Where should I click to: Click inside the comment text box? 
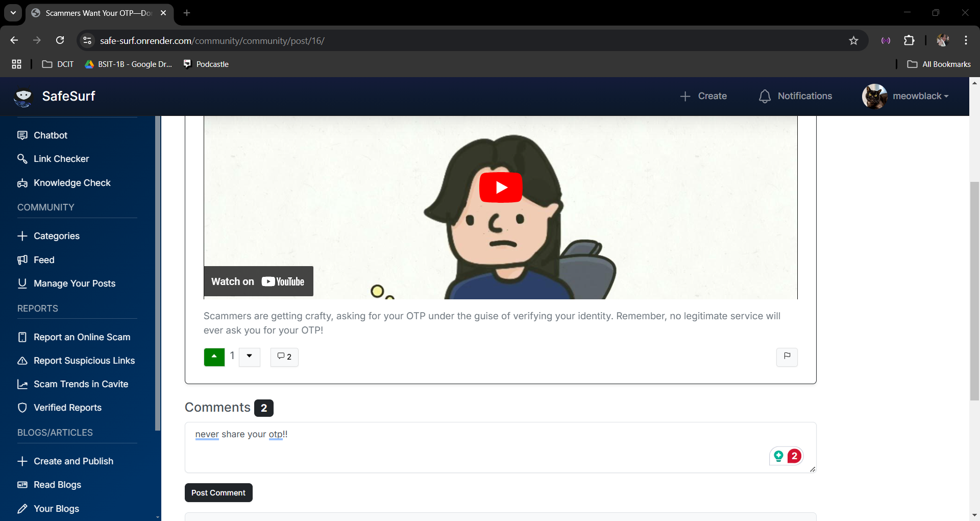500,447
